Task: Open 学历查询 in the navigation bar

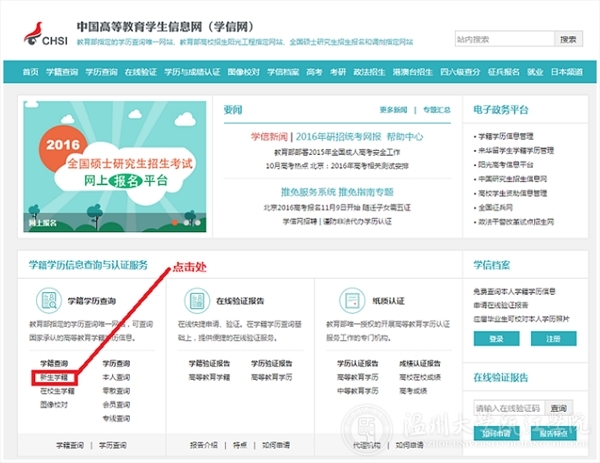Action: tap(101, 72)
